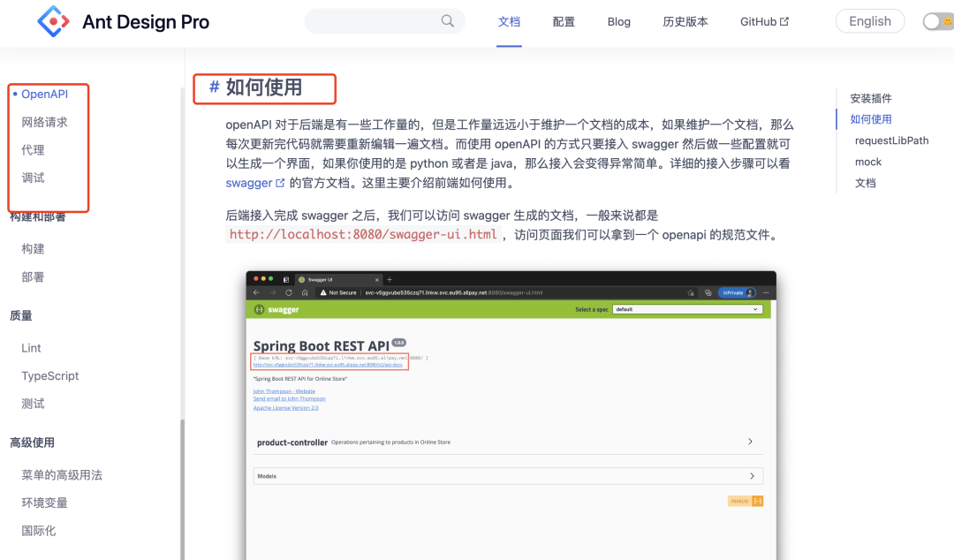Viewport: 954px width, 560px height.
Task: Toggle the dark mode theme switch
Action: tap(937, 21)
